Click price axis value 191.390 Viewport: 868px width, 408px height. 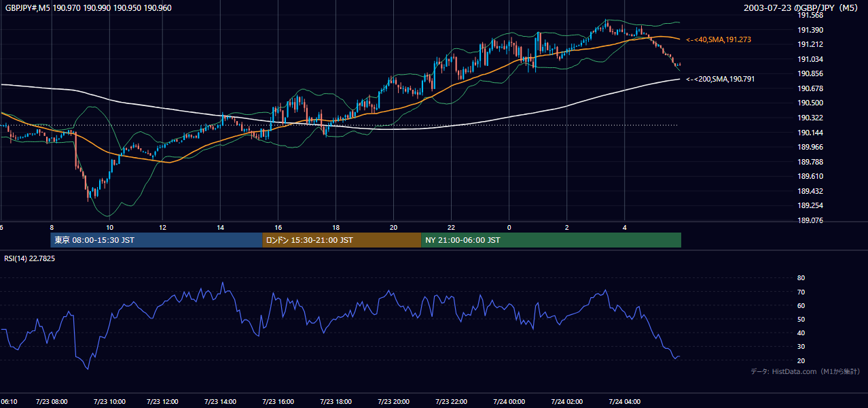pos(810,30)
